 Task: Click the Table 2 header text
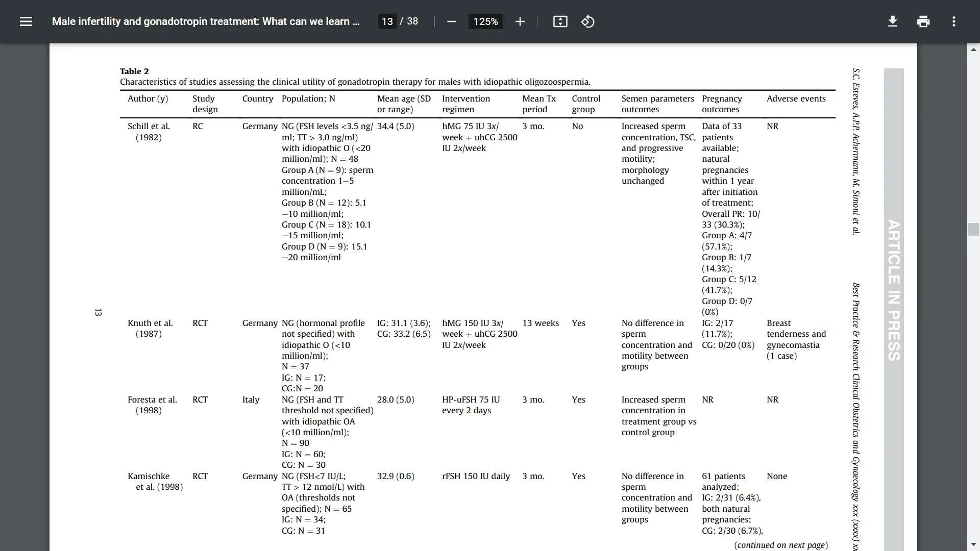coord(134,70)
